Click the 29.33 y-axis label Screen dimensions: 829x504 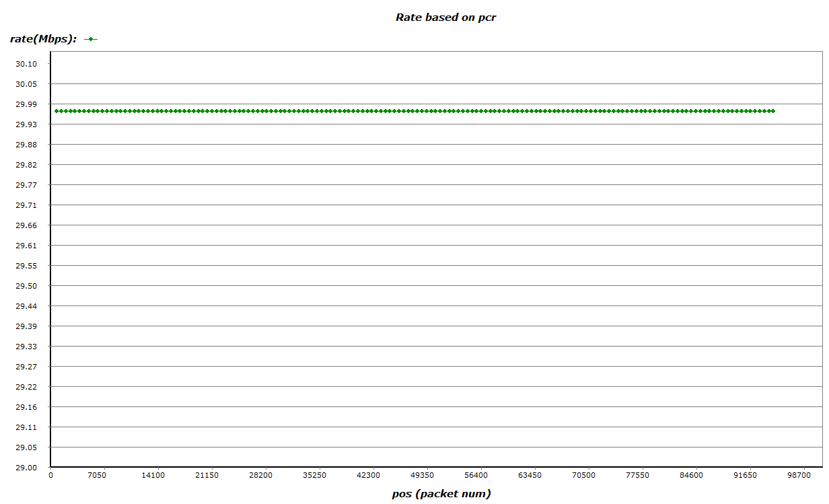coord(26,347)
